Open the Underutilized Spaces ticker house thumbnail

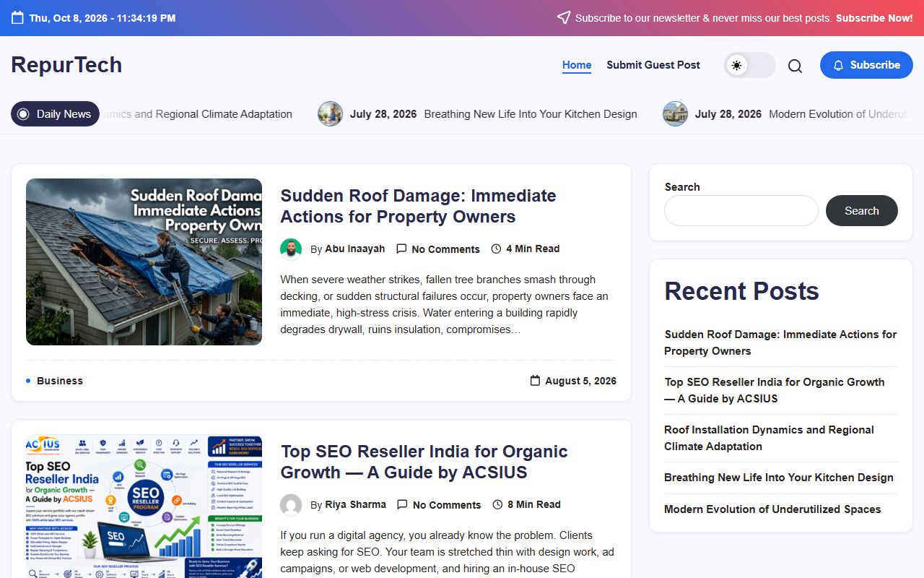point(676,113)
